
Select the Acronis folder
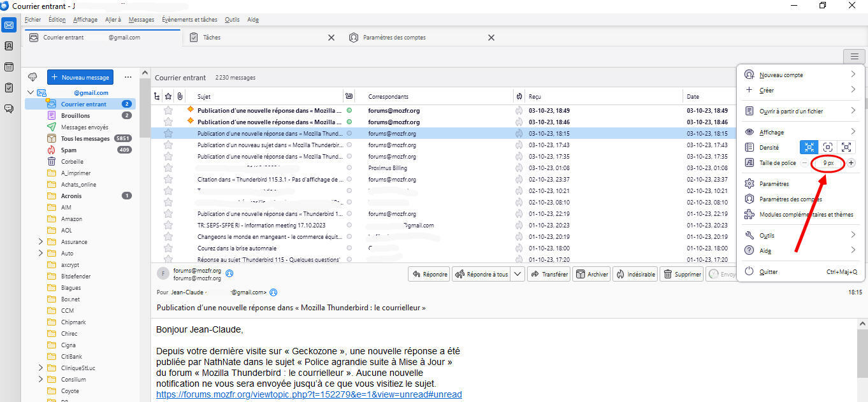click(80, 196)
